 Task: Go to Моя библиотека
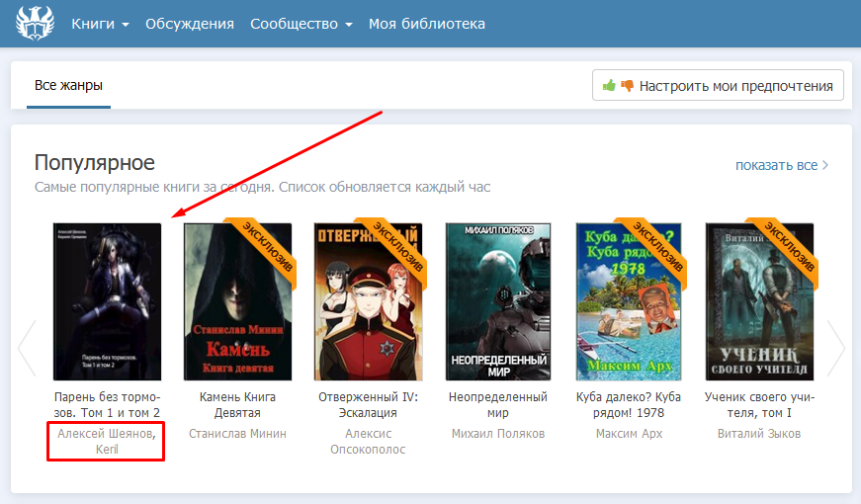[x=427, y=24]
